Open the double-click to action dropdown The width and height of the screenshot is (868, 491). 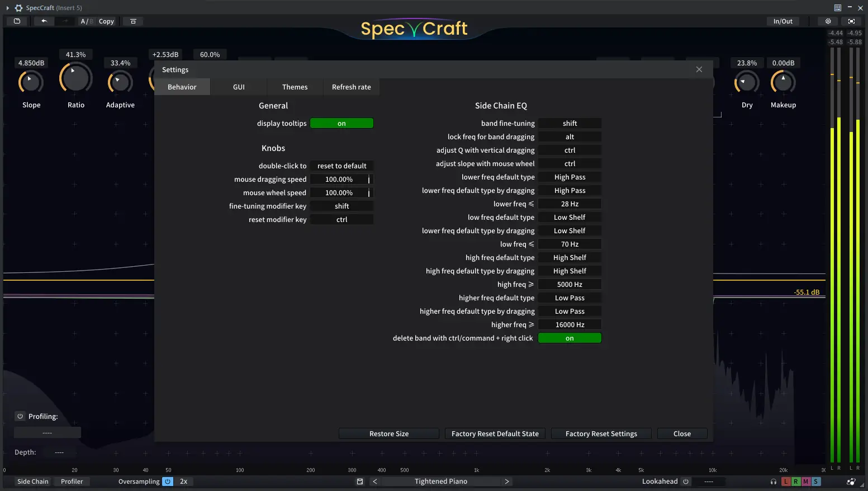pyautogui.click(x=341, y=166)
